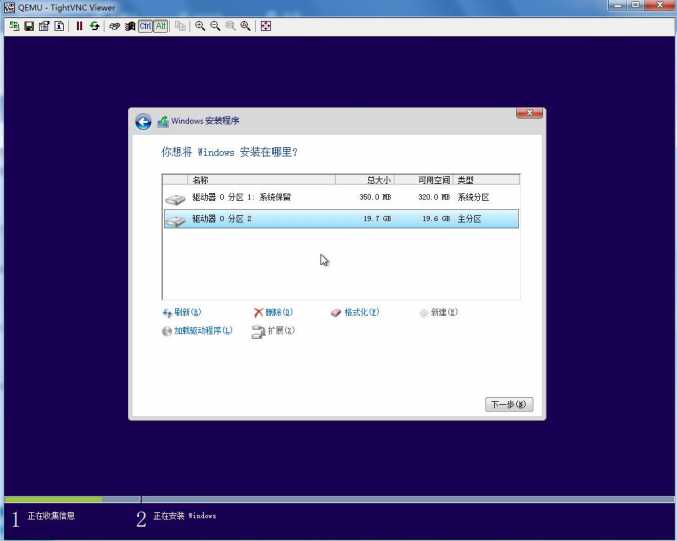Click step 2 正在安装 Windows label
The image size is (677, 541).
184,516
